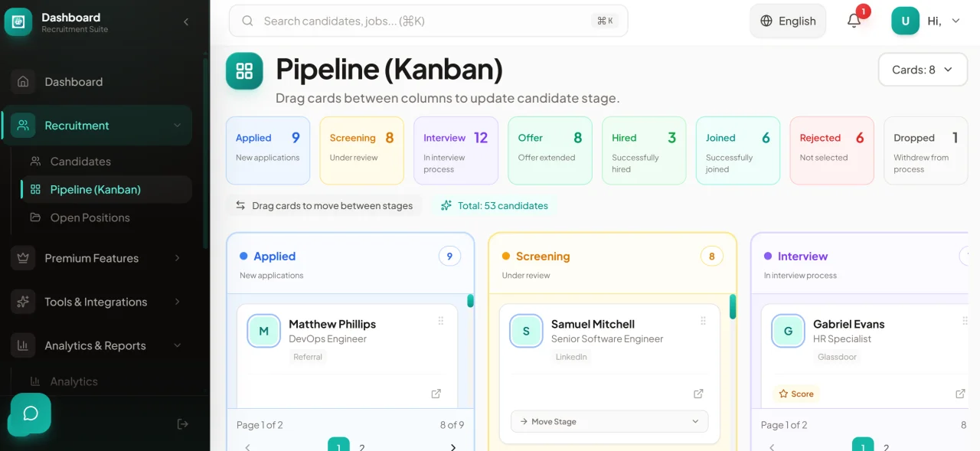The width and height of the screenshot is (980, 451).
Task: Click the Recruitment people icon in sidebar
Action: tap(23, 126)
